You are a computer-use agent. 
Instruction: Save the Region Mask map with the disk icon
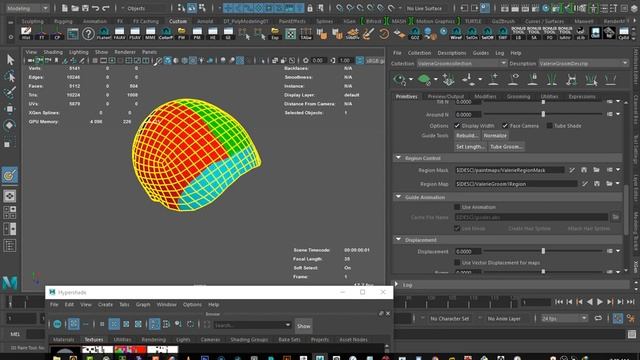(584, 170)
